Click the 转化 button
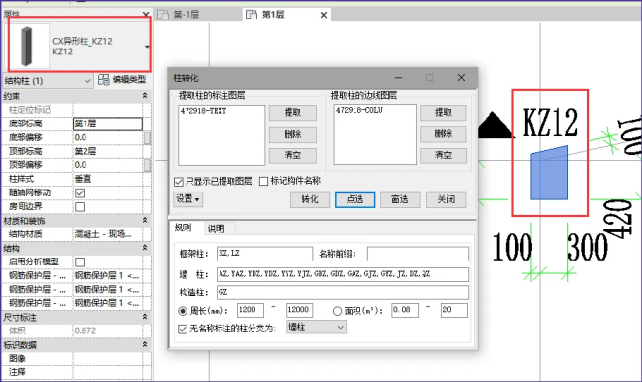Image resolution: width=642 pixels, height=382 pixels. [x=310, y=199]
